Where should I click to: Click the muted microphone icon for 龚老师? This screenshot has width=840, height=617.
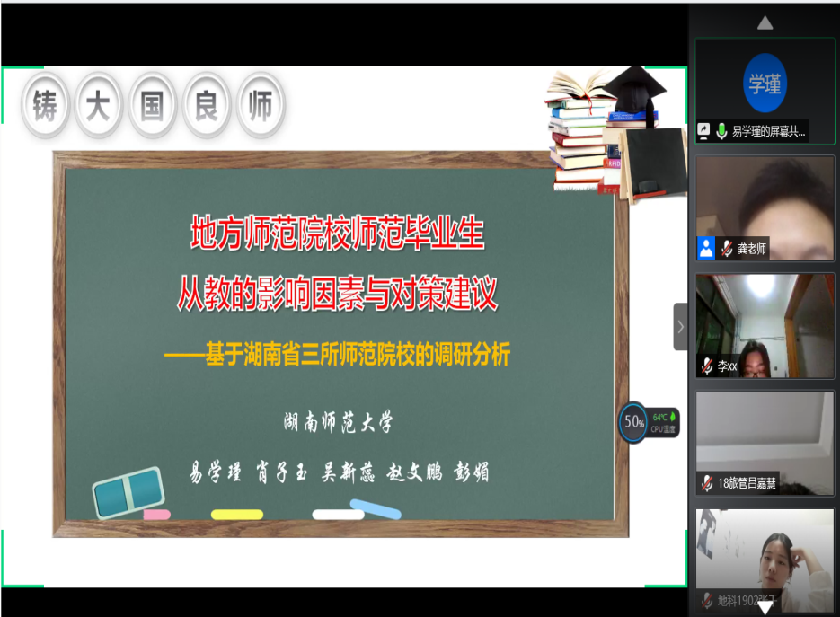[x=727, y=249]
